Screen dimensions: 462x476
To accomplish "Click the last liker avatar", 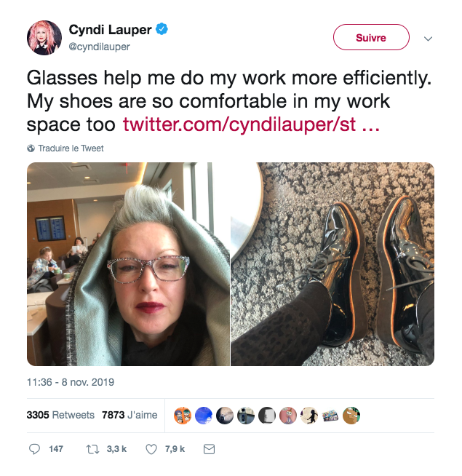I will [x=351, y=416].
